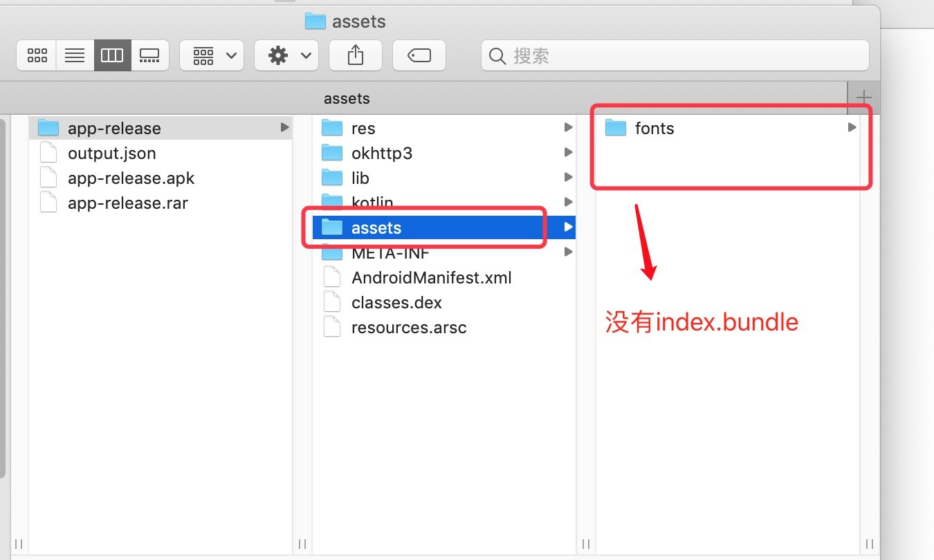Open the gear action menu

point(286,55)
